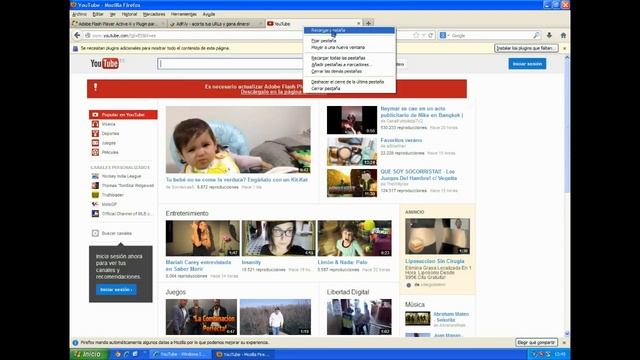Click the Deportes sidebar icon
Viewport: 640px width, 360px height.
click(95, 133)
